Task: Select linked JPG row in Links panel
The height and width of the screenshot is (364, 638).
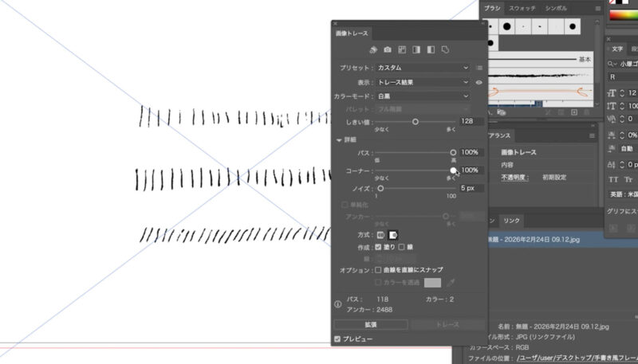Action: (x=545, y=240)
